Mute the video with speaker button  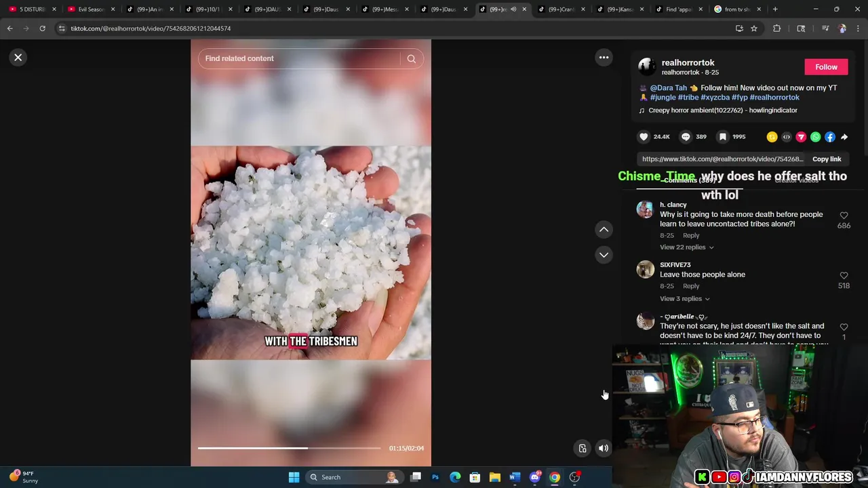603,448
